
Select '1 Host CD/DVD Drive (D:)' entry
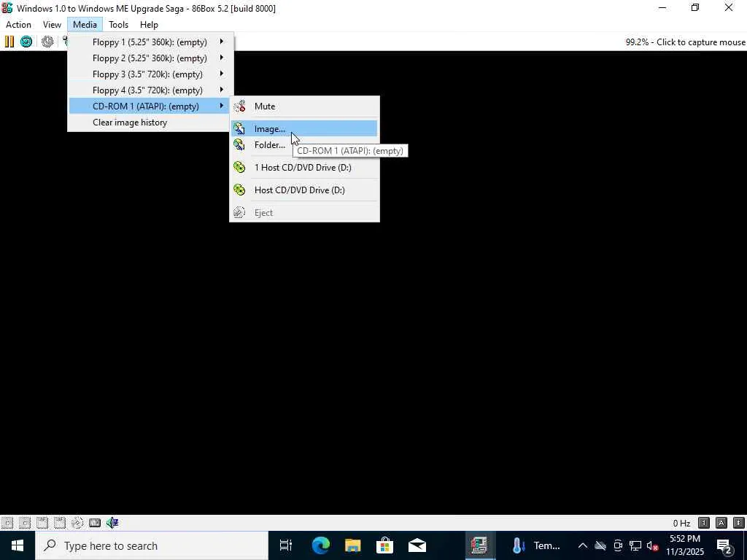304,167
